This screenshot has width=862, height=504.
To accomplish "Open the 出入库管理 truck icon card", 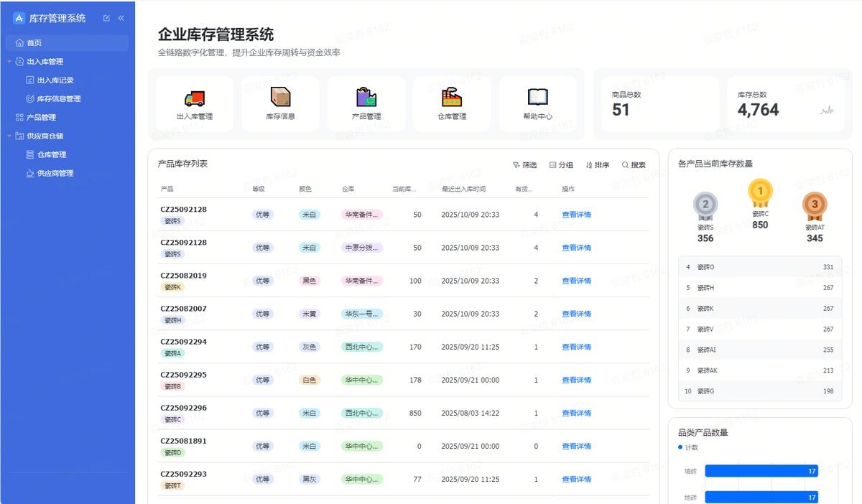I will [195, 104].
